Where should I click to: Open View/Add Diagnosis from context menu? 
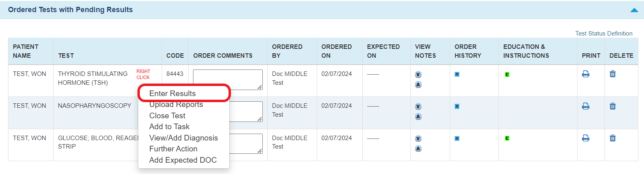(x=183, y=138)
